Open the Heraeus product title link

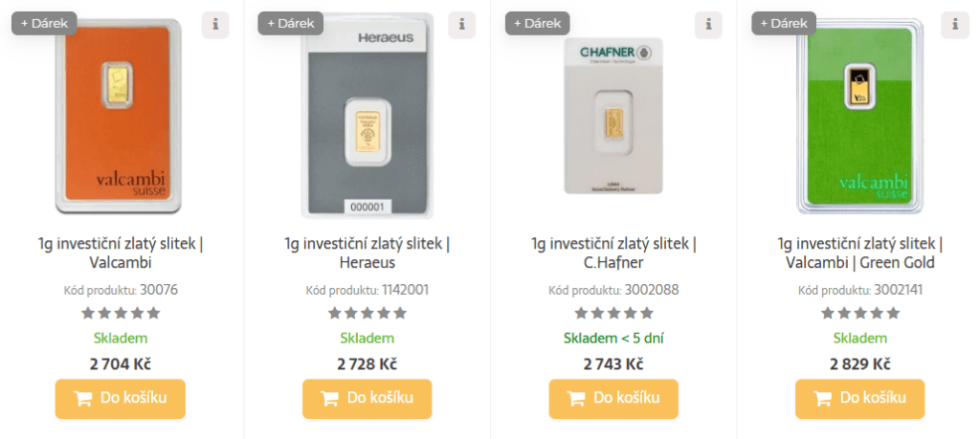367,252
